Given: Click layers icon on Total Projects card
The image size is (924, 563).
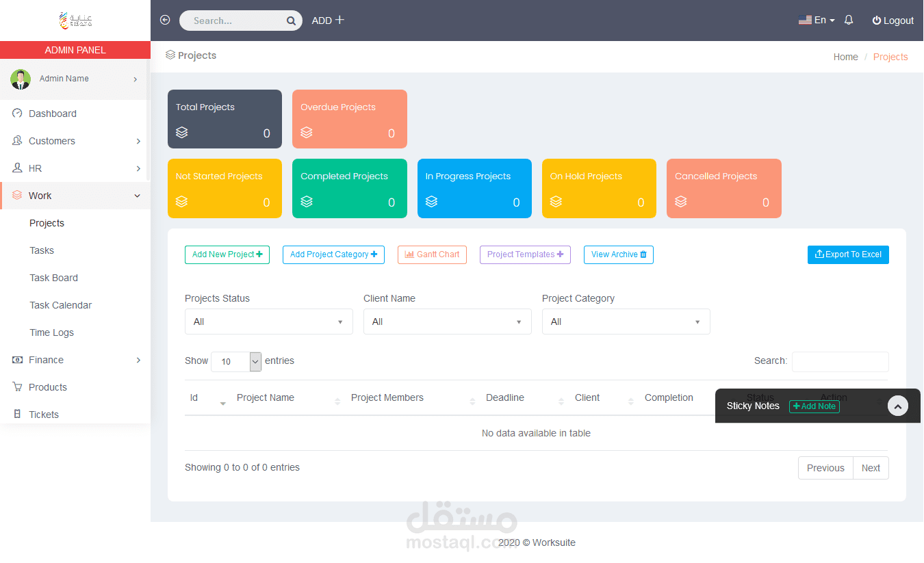Looking at the screenshot, I should coord(181,133).
